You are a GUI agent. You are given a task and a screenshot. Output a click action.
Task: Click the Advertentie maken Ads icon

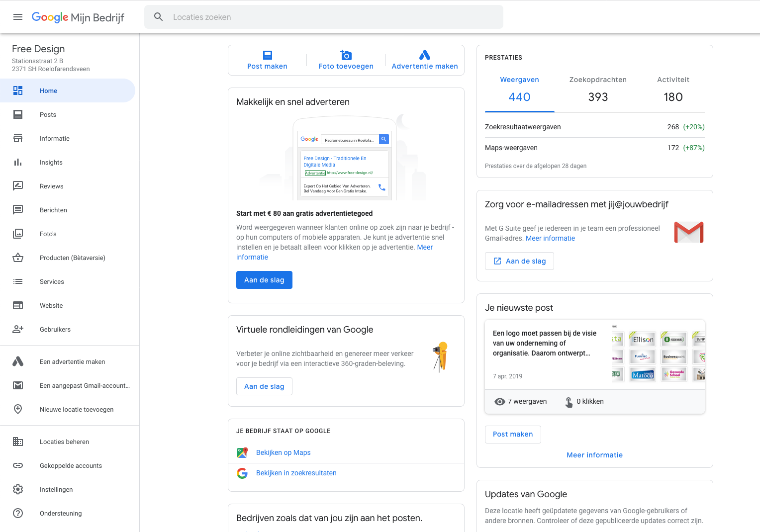[x=424, y=55]
